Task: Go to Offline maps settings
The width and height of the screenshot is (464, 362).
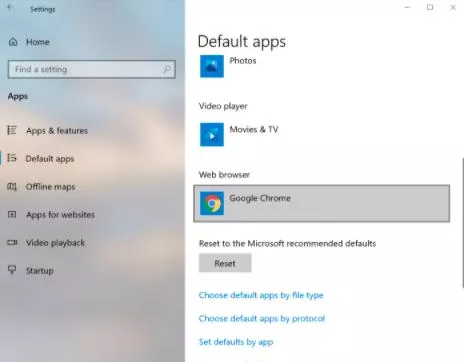Action: point(51,187)
